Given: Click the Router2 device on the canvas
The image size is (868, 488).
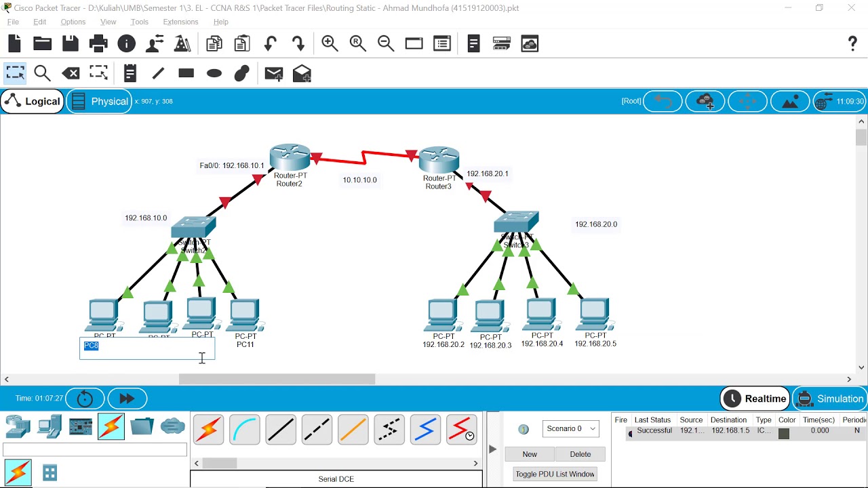Looking at the screenshot, I should click(290, 157).
